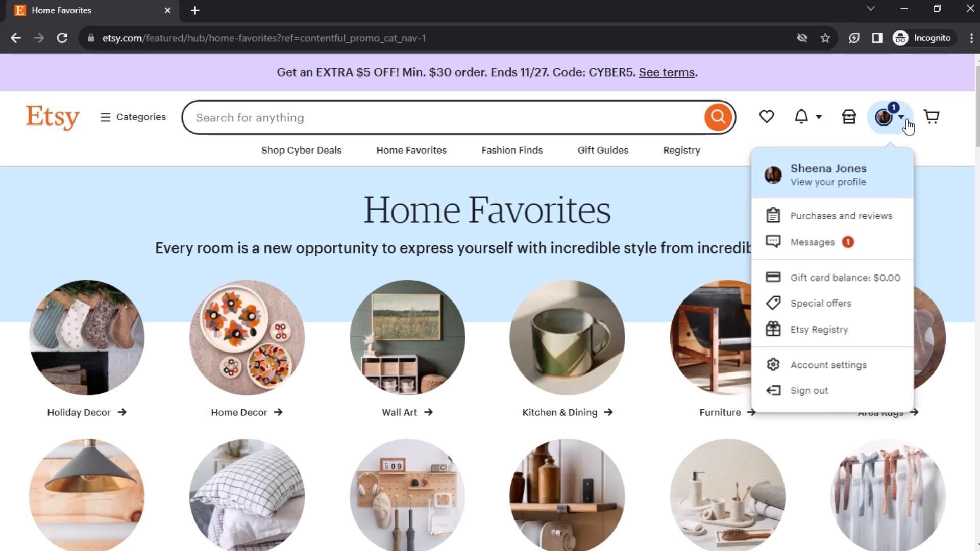Reload the page
Image resolution: width=980 pixels, height=551 pixels.
point(62,38)
